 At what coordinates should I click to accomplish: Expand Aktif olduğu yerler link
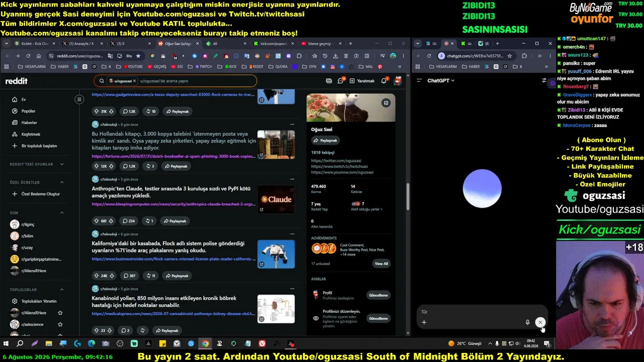(x=367, y=209)
